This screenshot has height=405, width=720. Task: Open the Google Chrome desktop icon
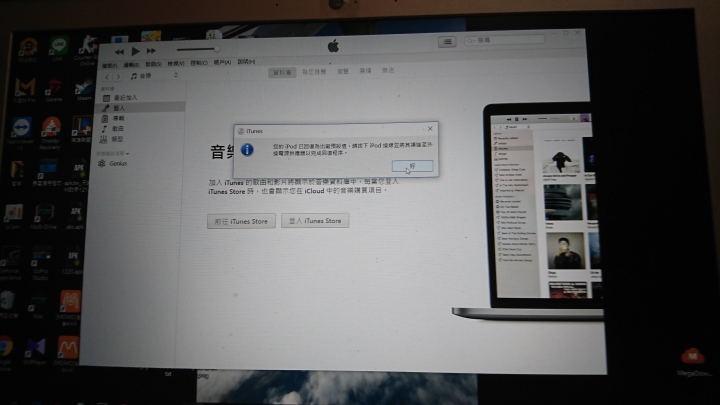tap(6, 354)
